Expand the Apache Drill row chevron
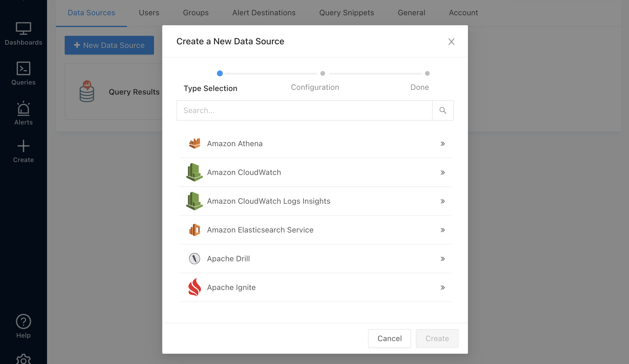The height and width of the screenshot is (364, 629). point(443,259)
